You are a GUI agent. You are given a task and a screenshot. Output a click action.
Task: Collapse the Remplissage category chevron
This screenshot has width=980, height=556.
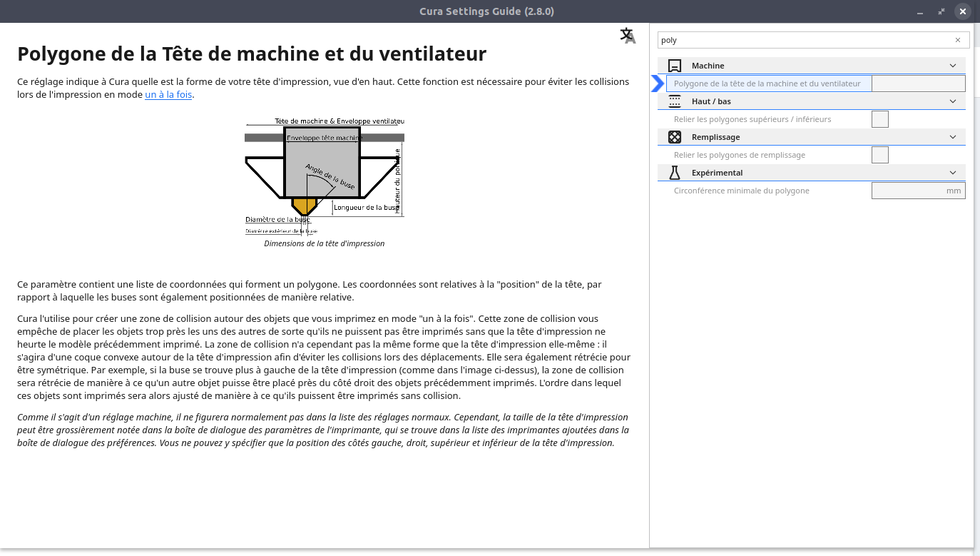(954, 137)
